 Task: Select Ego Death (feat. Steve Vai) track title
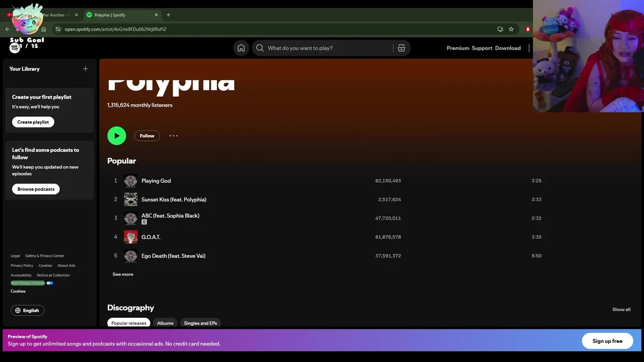(x=173, y=256)
